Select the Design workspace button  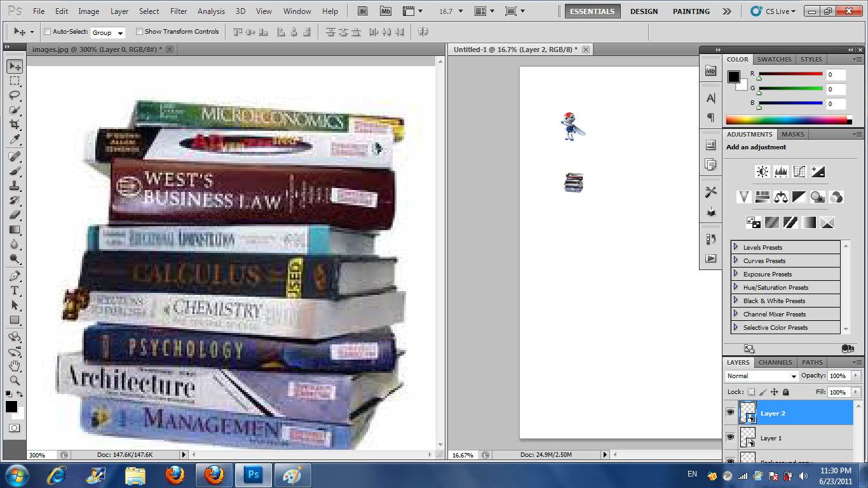click(644, 11)
